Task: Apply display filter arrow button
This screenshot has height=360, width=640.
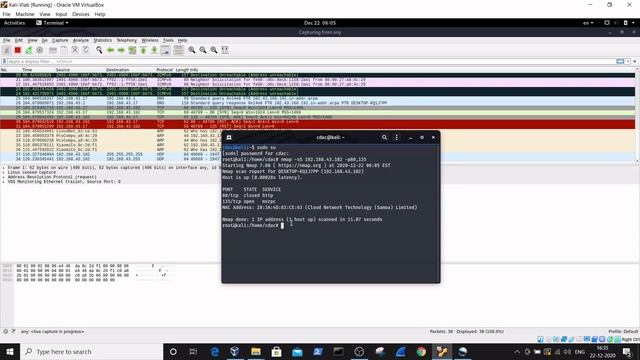Action: [620, 62]
